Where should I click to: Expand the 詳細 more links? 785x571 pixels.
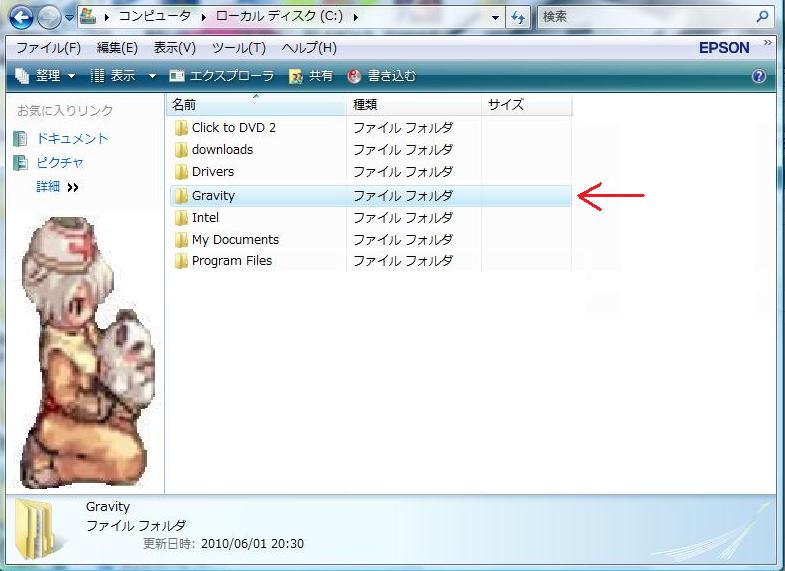(57, 187)
